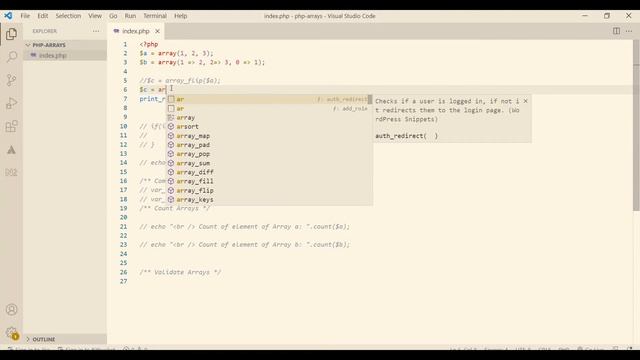Open Explorer views and more actions menu
The image size is (640, 360).
click(96, 31)
